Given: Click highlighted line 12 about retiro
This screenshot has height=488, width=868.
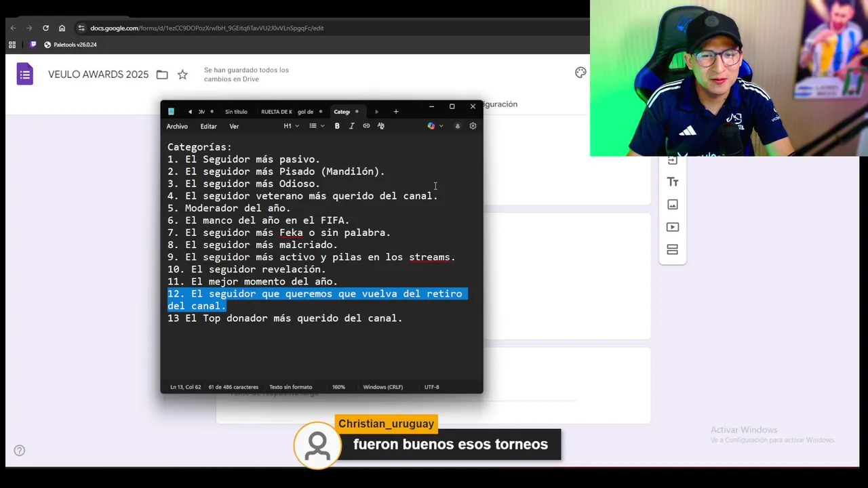Looking at the screenshot, I should (317, 300).
